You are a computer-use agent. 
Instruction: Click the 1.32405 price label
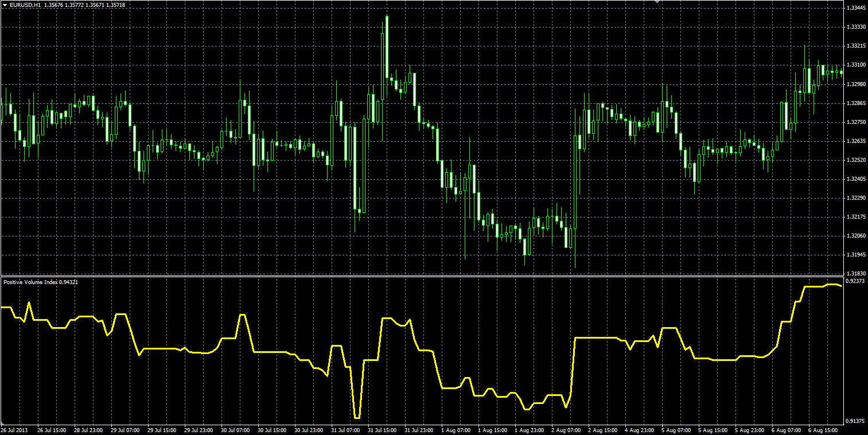[x=856, y=179]
